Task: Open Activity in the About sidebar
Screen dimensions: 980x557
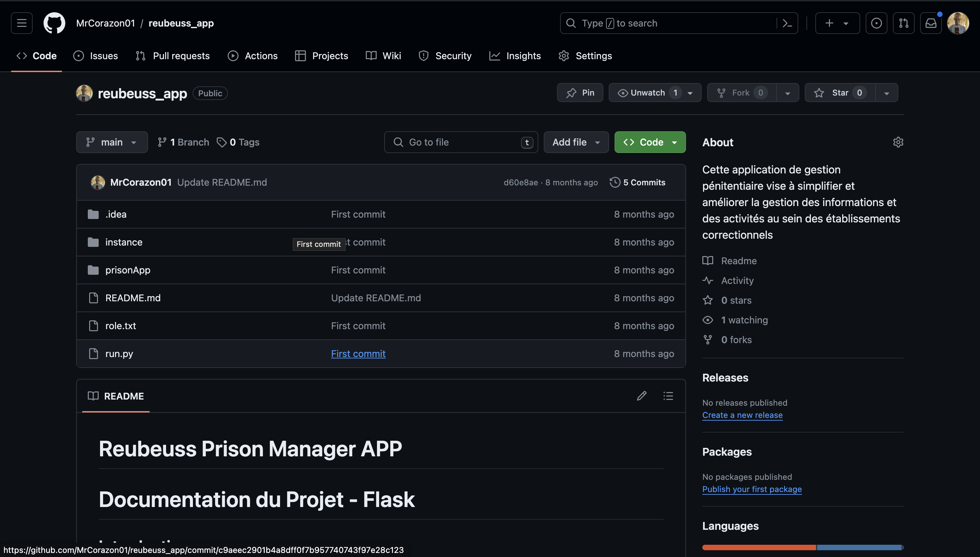Action: (728, 281)
